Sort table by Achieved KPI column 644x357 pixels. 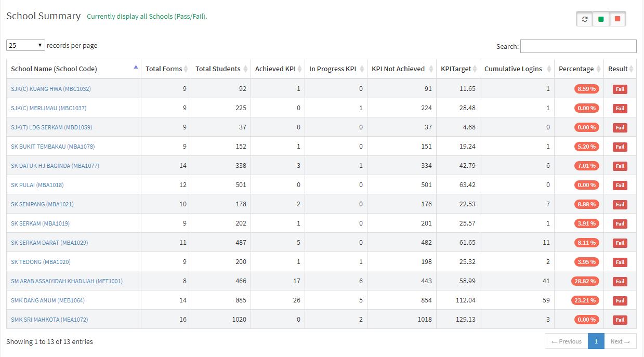click(278, 69)
